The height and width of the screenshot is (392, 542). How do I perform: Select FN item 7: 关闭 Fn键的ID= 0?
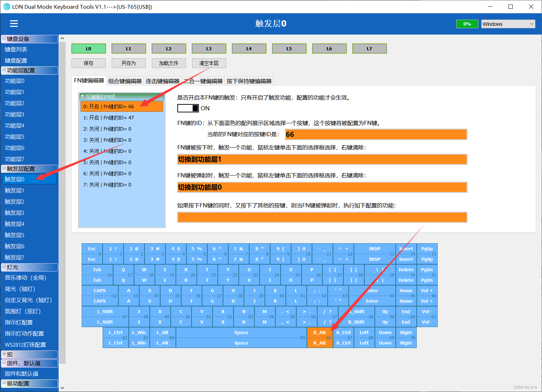[x=122, y=185]
